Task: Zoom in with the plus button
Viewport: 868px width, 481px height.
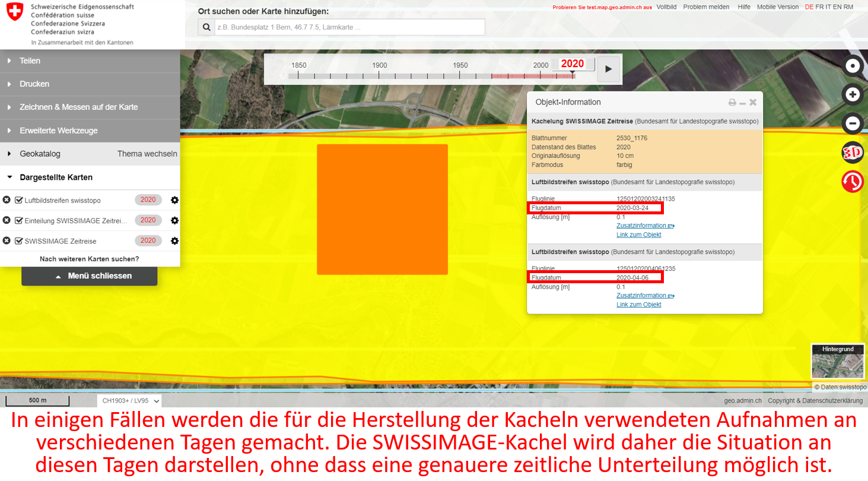Action: [x=853, y=94]
